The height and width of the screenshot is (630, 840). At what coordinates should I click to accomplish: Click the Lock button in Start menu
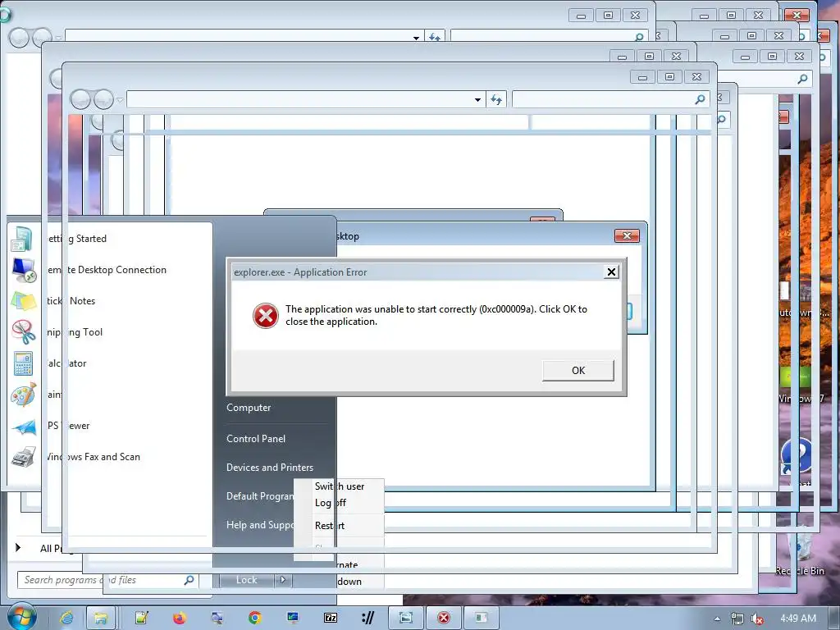click(246, 580)
